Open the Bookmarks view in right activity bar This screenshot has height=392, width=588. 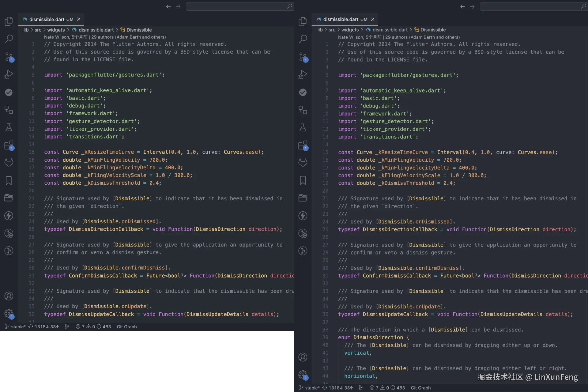click(303, 180)
